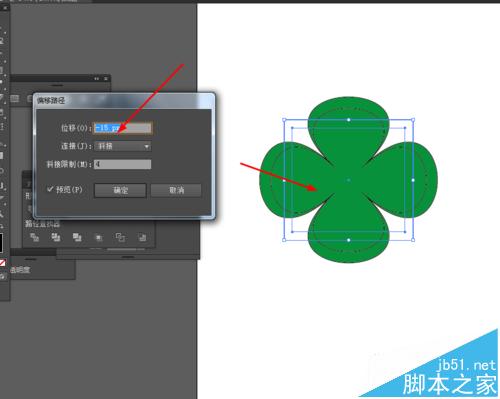Click the 斜接限制 miter limit field
Image resolution: width=500 pixels, height=399 pixels.
coord(122,164)
